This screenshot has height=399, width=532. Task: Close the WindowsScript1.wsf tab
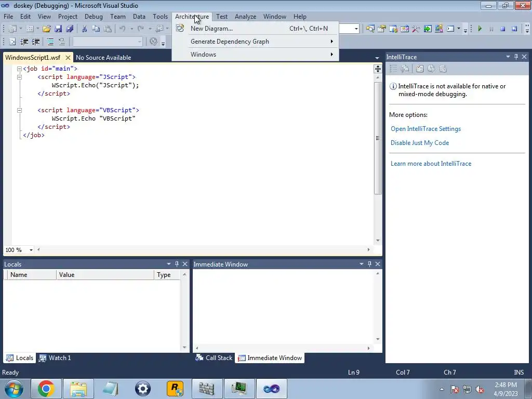click(68, 57)
